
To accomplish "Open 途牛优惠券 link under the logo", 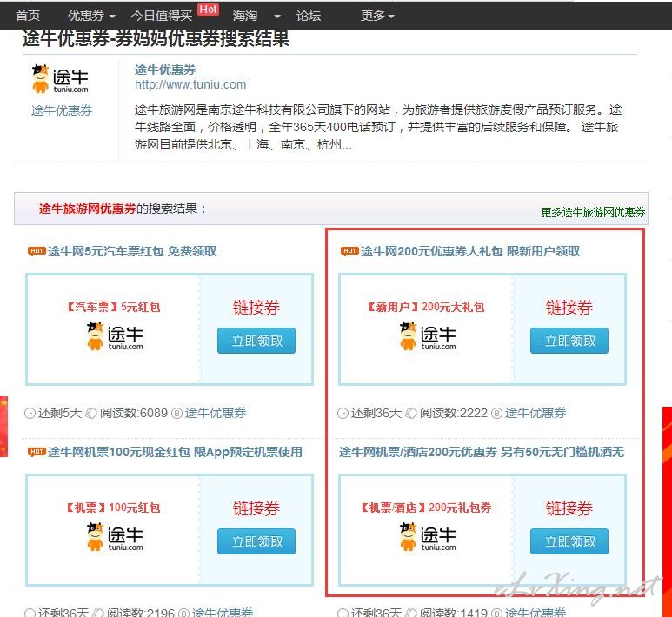I will (x=62, y=110).
